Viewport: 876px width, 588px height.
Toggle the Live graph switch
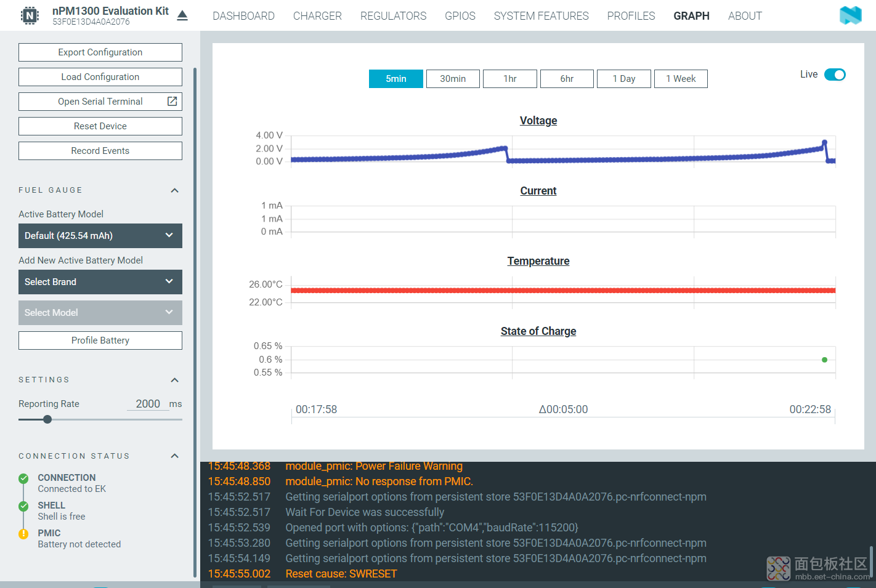point(835,75)
